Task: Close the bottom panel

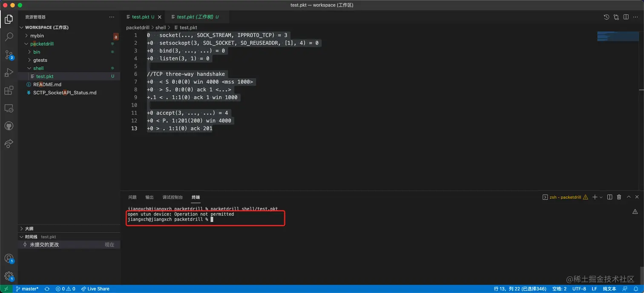Action: (x=637, y=197)
